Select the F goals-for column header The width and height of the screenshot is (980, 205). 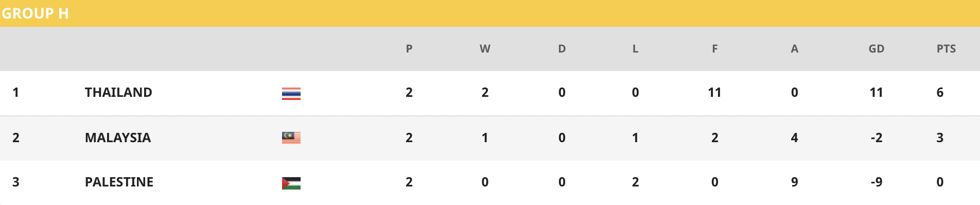[x=715, y=49]
